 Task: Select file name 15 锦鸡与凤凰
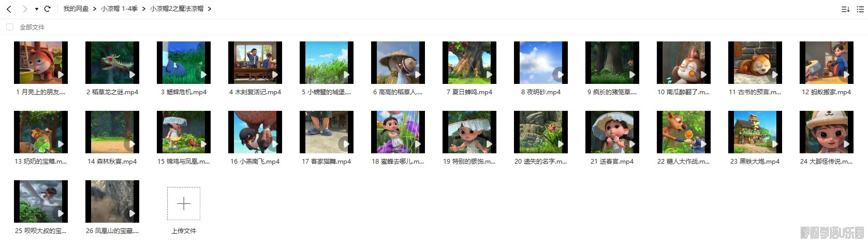[184, 162]
